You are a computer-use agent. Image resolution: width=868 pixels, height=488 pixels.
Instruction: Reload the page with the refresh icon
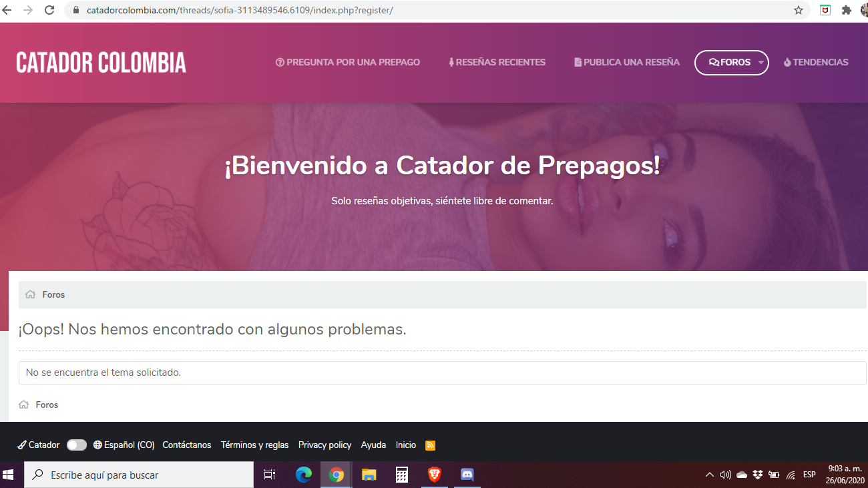coord(49,10)
